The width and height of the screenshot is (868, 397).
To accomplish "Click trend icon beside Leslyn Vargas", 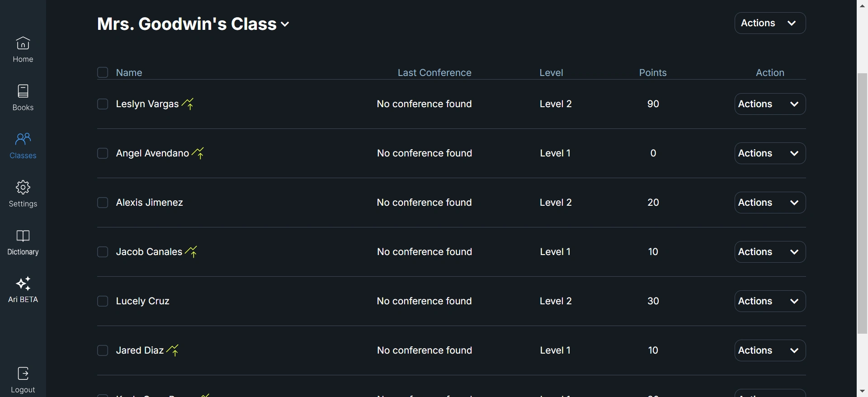I will coord(188,104).
